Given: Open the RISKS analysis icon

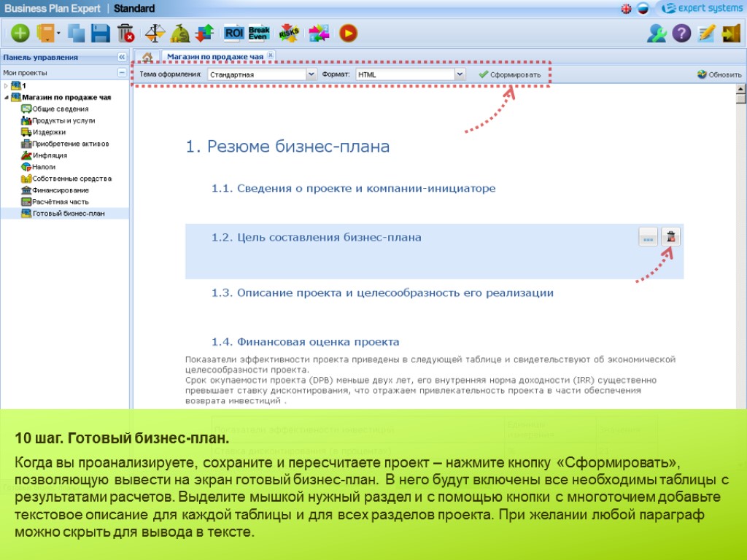Looking at the screenshot, I should pyautogui.click(x=289, y=34).
